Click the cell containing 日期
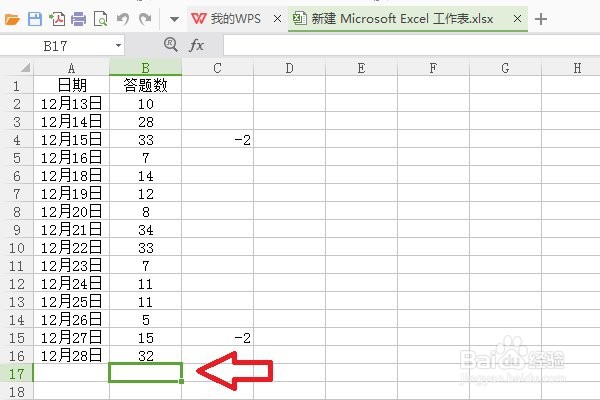 (72, 85)
